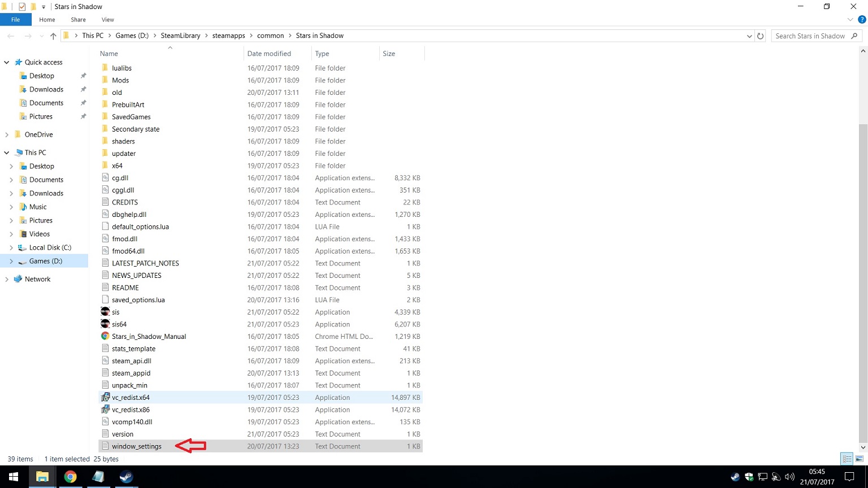Click steamapps in the breadcrumb path
This screenshot has width=868, height=488.
(x=228, y=36)
